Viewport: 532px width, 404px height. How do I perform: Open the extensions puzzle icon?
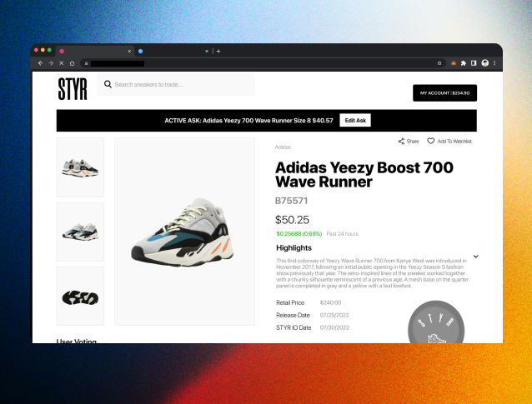click(464, 63)
